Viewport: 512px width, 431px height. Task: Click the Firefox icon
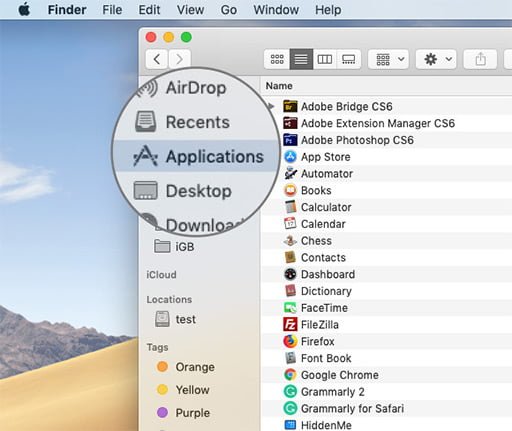pyautogui.click(x=290, y=341)
